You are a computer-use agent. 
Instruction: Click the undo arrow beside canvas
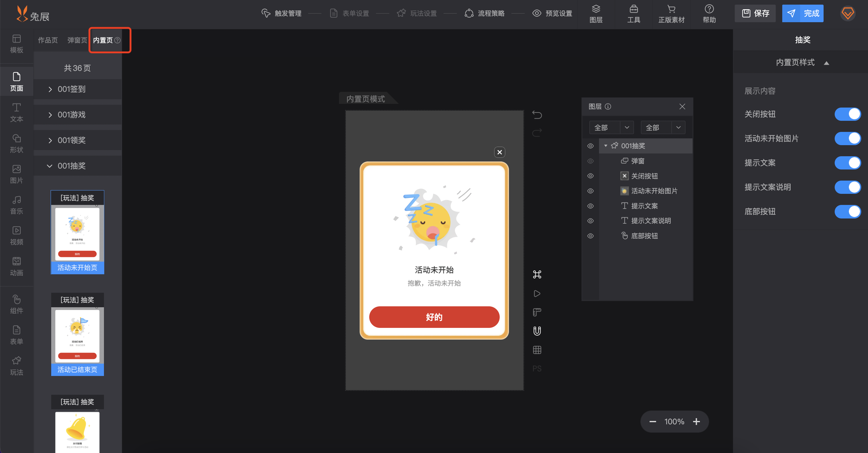tap(537, 115)
